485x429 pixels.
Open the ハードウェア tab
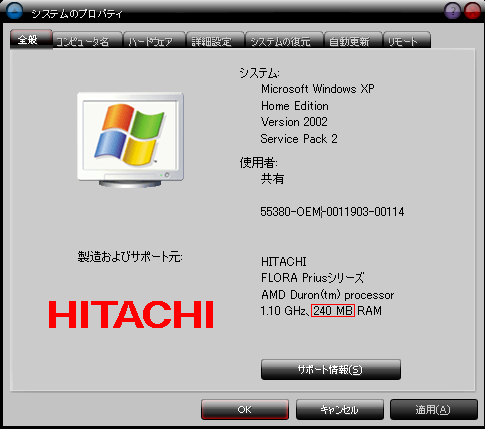[x=154, y=41]
